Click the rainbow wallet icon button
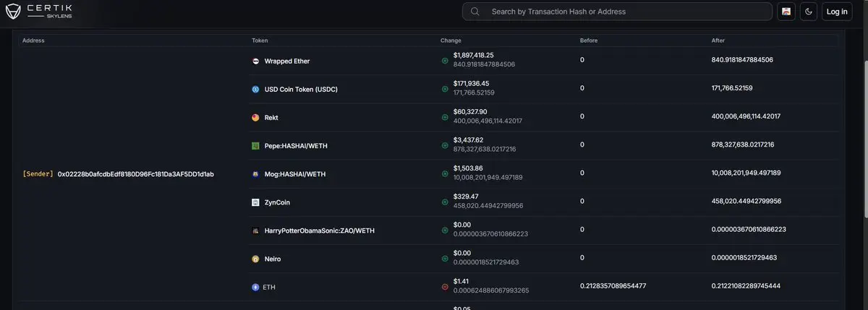The image size is (868, 310). pos(786,12)
